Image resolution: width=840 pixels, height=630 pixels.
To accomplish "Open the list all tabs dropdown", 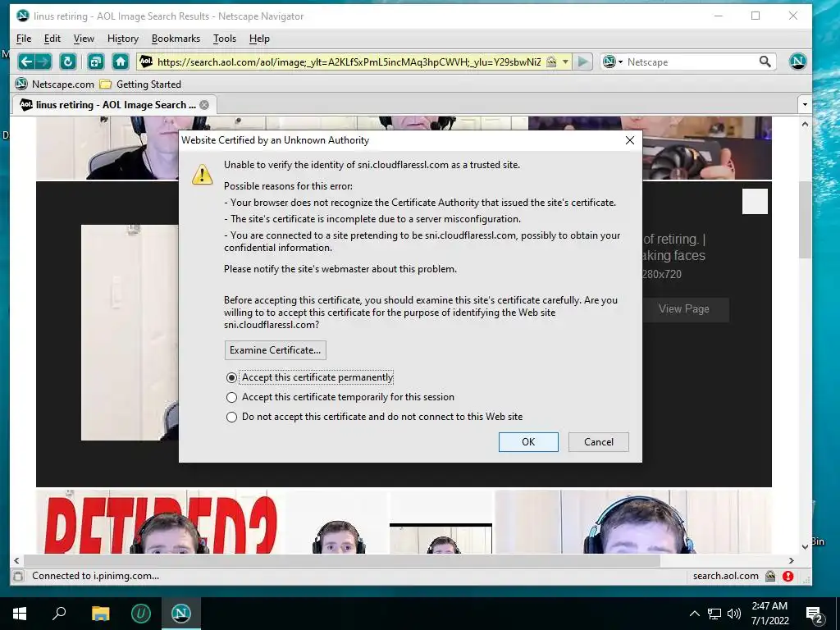I will point(805,105).
